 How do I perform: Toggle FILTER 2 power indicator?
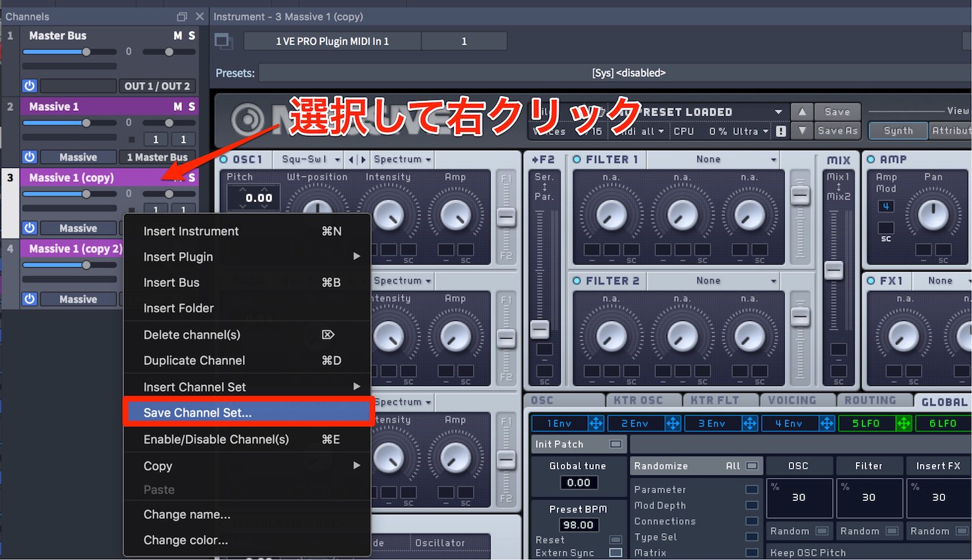tap(577, 280)
